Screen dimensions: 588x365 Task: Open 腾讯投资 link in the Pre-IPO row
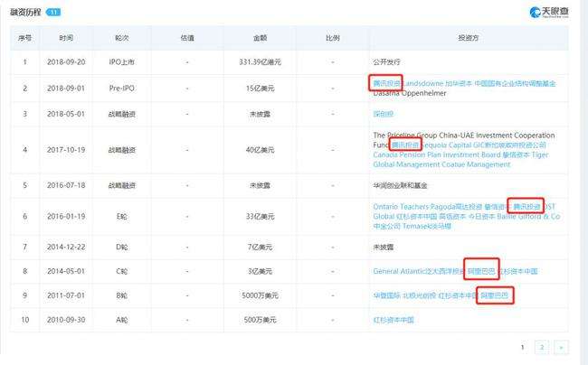tap(386, 83)
